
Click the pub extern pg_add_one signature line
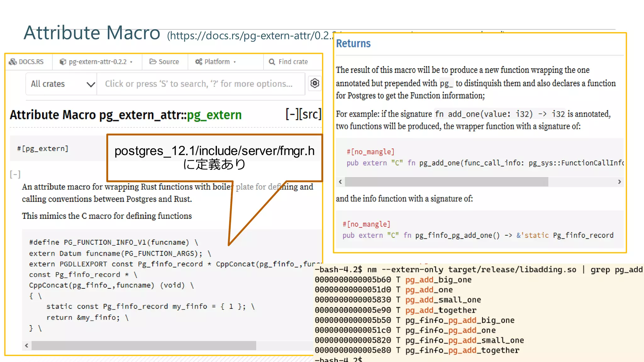pos(485,163)
